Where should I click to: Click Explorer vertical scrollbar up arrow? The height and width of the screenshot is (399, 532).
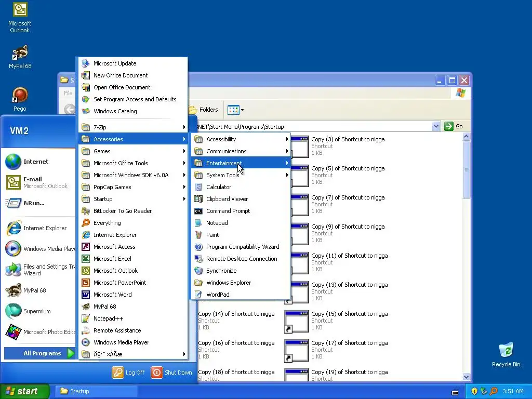coord(466,137)
